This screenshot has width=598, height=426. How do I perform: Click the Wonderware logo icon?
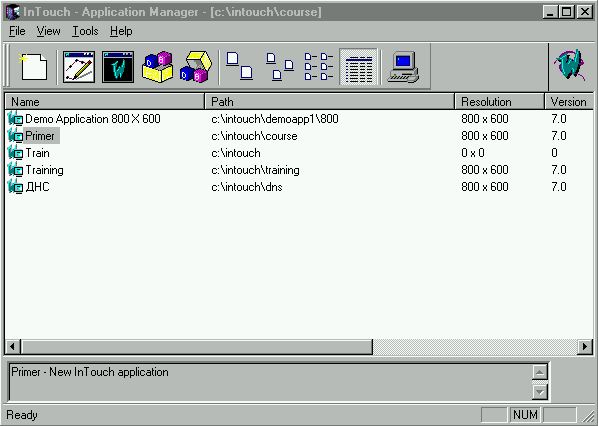point(570,65)
